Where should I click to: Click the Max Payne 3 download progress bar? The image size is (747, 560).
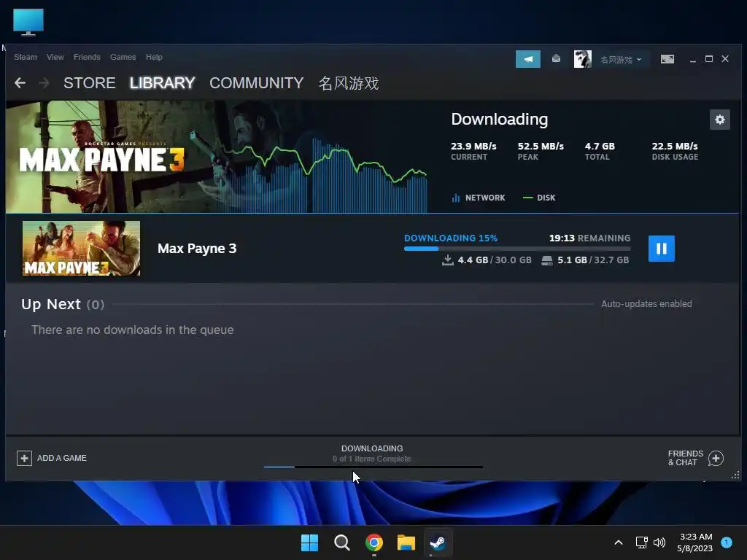tap(517, 249)
